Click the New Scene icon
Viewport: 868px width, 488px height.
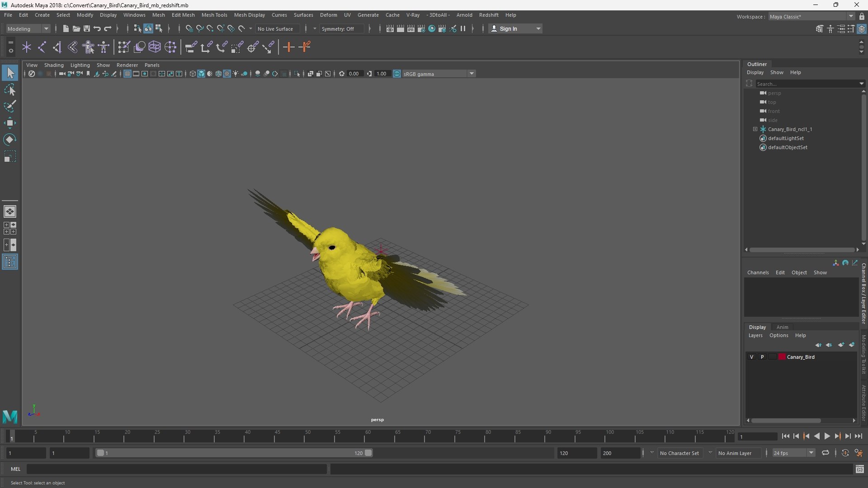66,28
